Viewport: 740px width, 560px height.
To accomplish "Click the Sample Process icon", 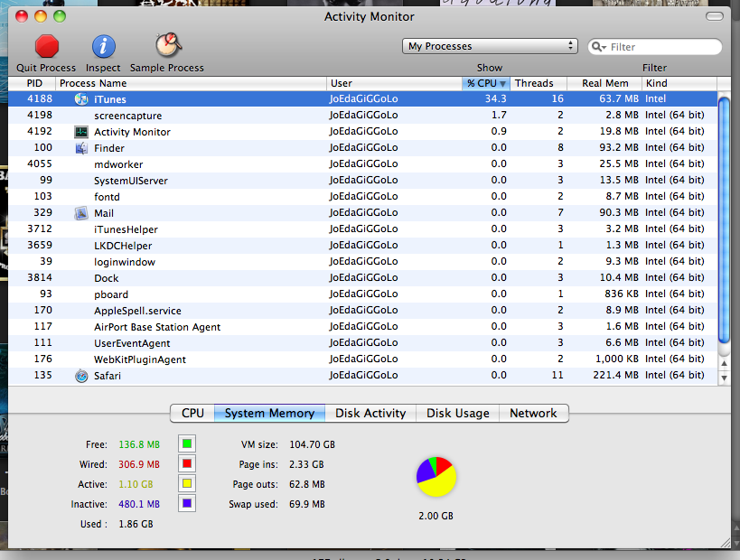I will click(x=168, y=45).
